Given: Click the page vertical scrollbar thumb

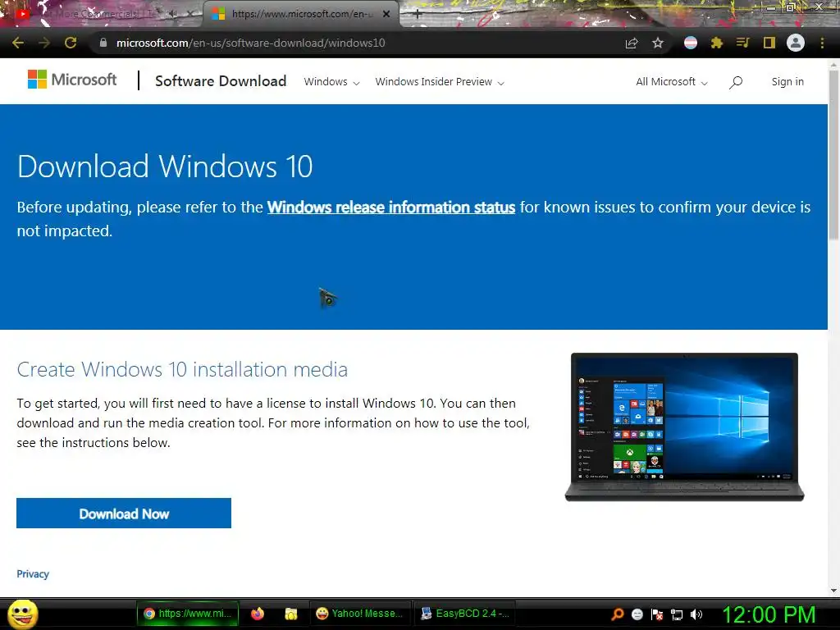Looking at the screenshot, I should tap(833, 154).
